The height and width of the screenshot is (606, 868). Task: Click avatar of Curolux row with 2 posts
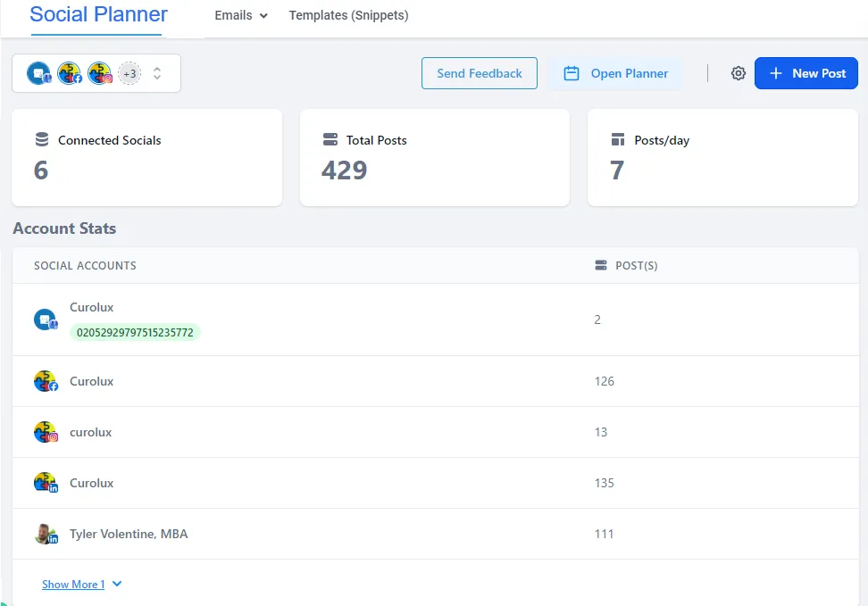pos(46,320)
